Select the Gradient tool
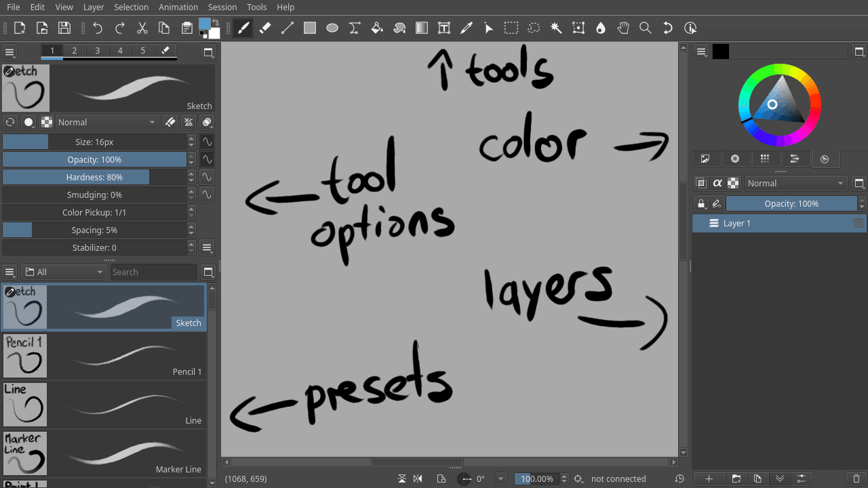Viewport: 868px width, 488px height. click(422, 28)
